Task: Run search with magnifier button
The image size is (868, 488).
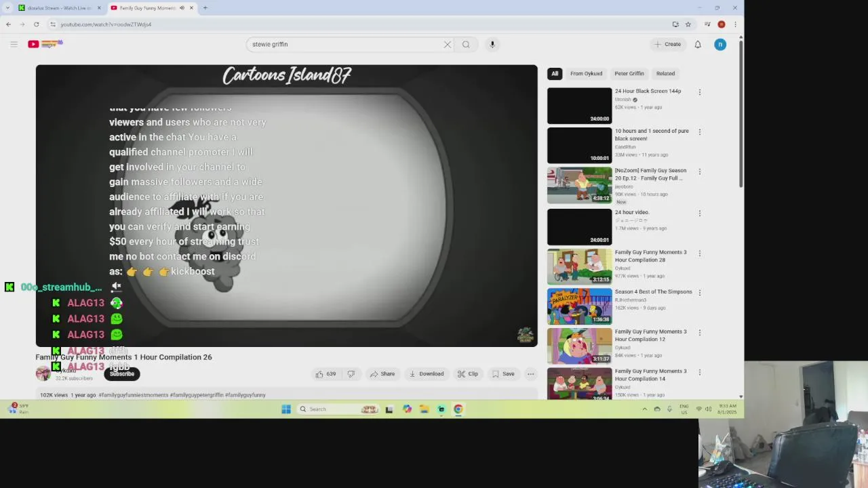Action: tap(466, 45)
